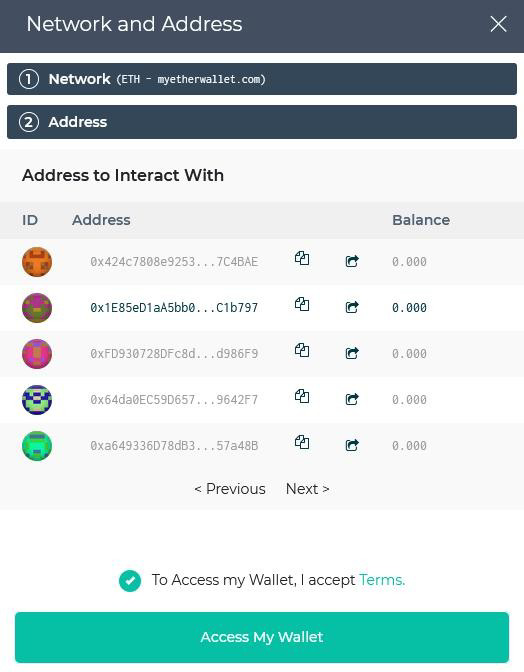Go to Next page of addresses
This screenshot has width=524, height=672.
(x=307, y=489)
